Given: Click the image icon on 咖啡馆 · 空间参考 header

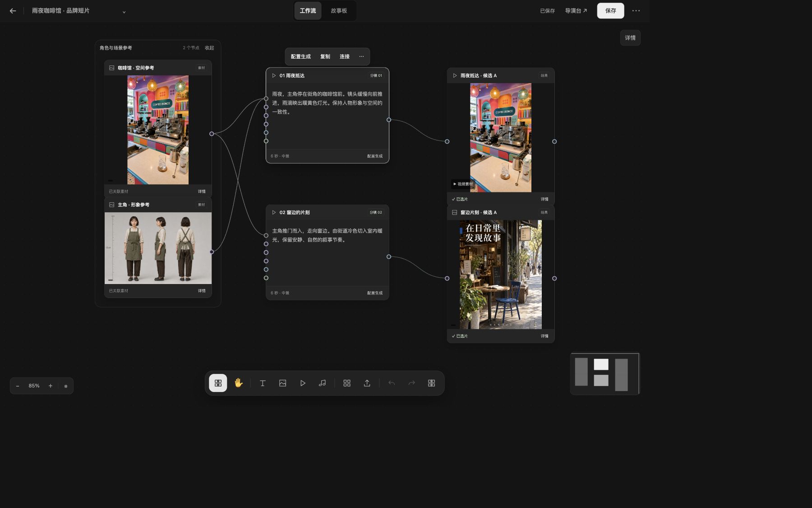Looking at the screenshot, I should [111, 68].
